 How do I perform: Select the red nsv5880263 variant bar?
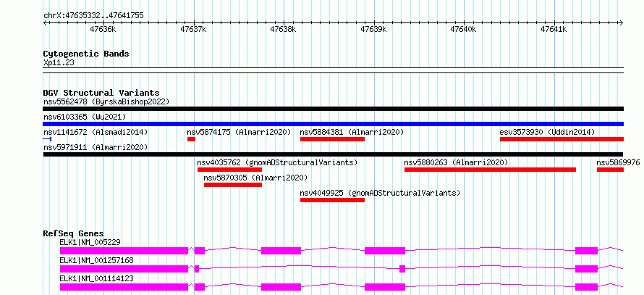pos(490,170)
